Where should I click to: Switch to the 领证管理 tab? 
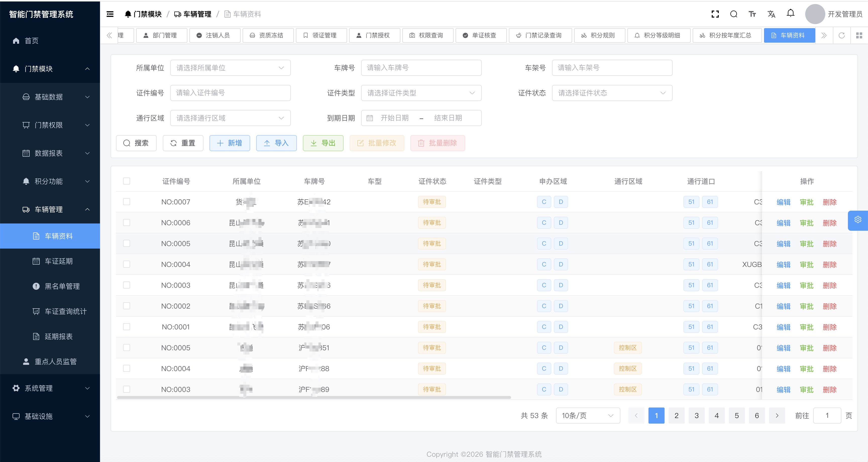[321, 35]
